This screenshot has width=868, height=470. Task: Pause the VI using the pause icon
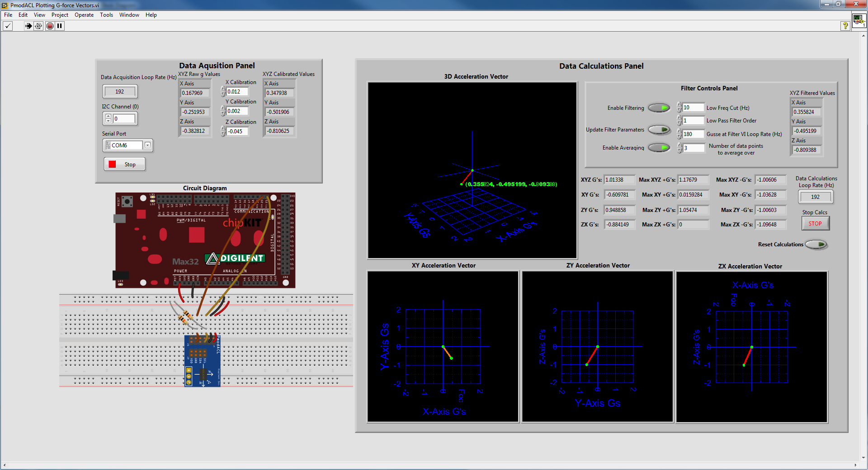59,26
